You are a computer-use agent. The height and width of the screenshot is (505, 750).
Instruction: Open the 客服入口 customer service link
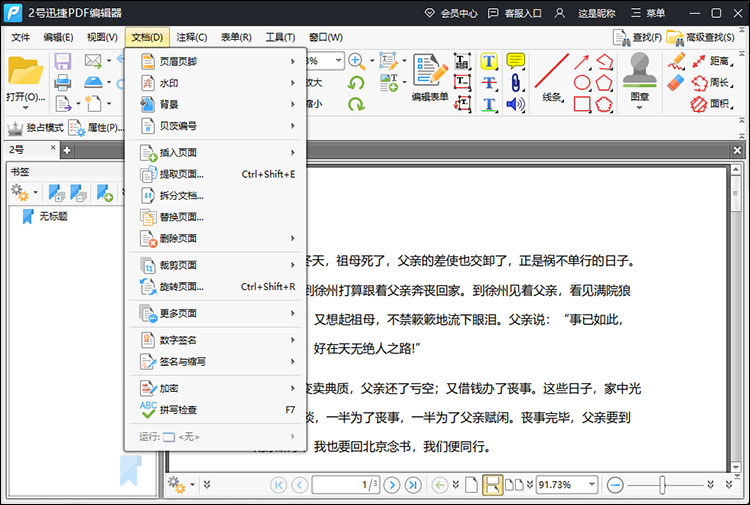pyautogui.click(x=515, y=13)
